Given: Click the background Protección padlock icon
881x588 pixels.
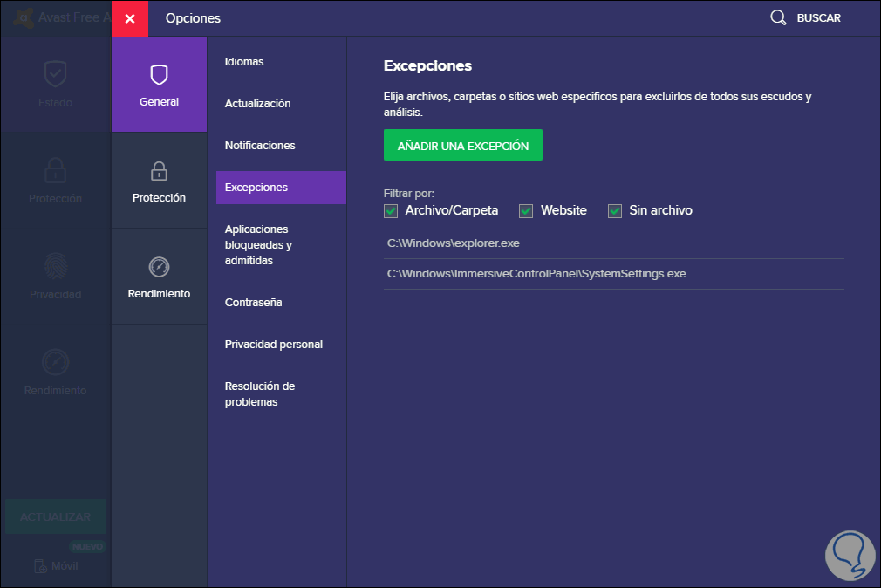Looking at the screenshot, I should click(56, 170).
